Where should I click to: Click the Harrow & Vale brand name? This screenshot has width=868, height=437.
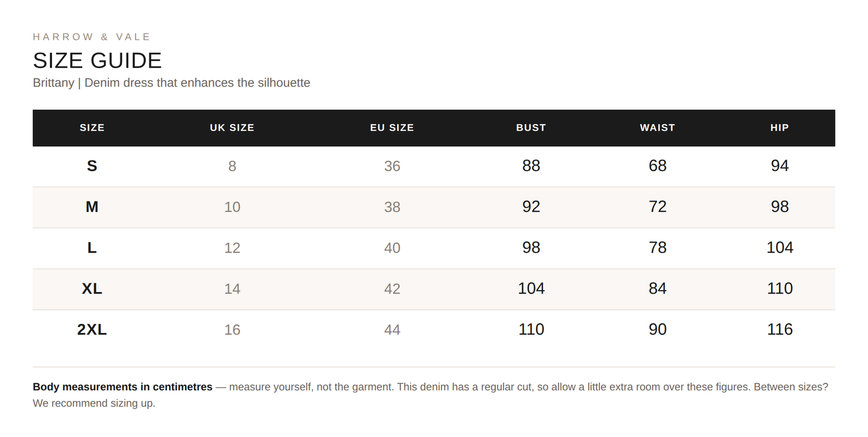tap(91, 37)
